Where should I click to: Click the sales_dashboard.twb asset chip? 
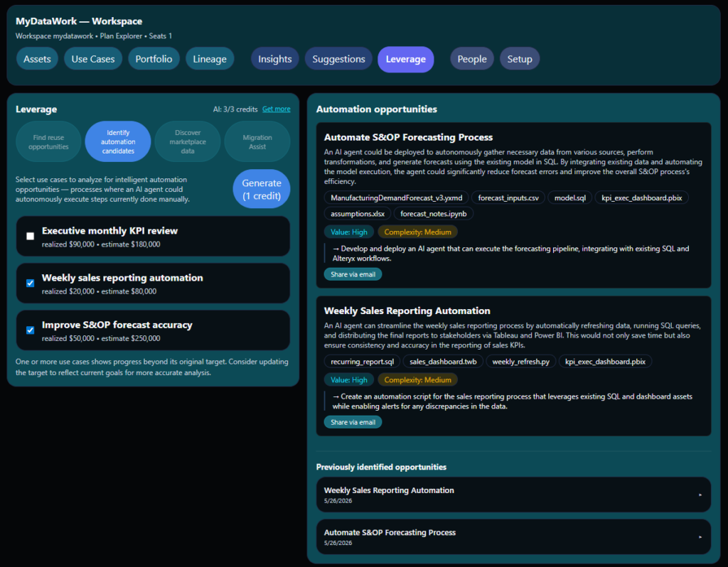pyautogui.click(x=443, y=362)
